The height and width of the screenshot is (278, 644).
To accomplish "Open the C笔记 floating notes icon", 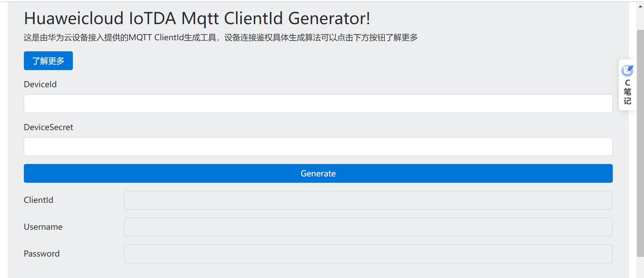I will coord(627,70).
